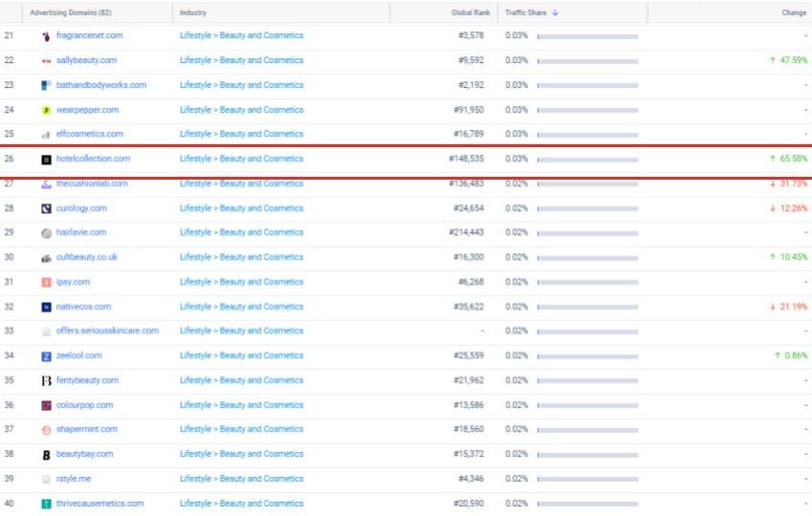Open the sallybeauty.com domain link
The height and width of the screenshot is (516, 812).
[87, 60]
